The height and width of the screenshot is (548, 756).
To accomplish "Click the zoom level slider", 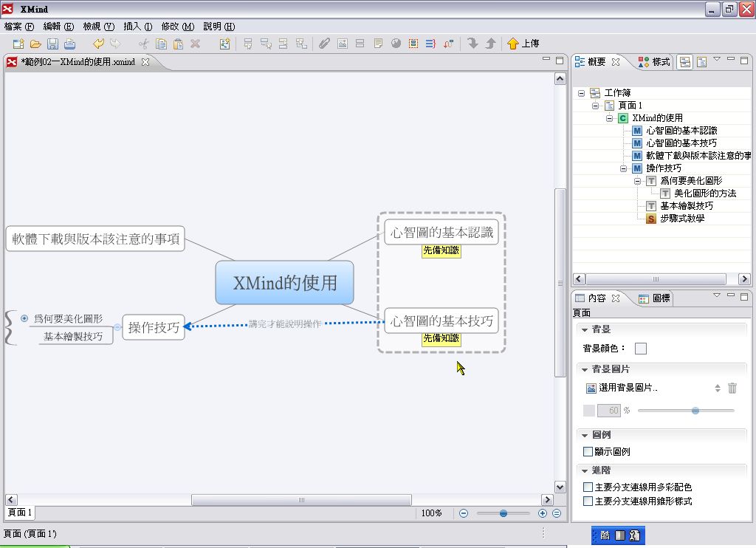I will (x=503, y=513).
